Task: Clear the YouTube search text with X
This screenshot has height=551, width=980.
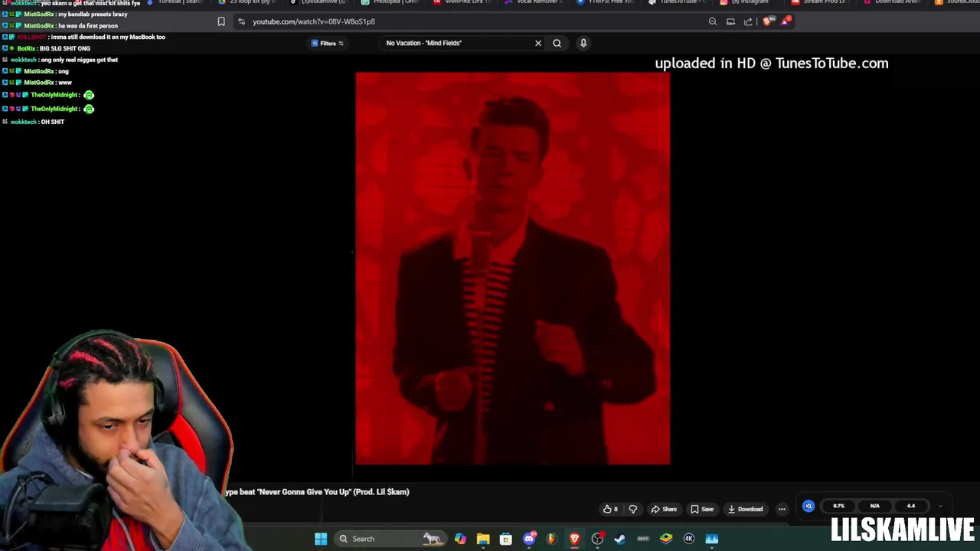Action: coord(538,43)
